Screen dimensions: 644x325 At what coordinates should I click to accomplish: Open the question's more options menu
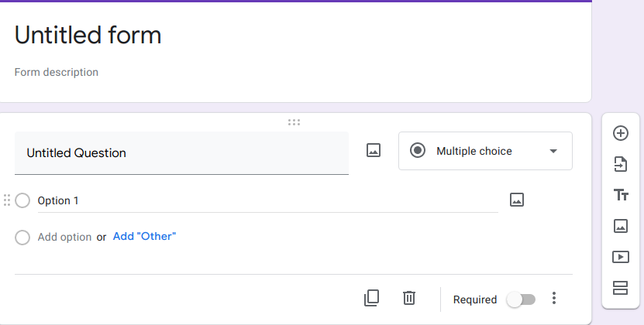click(x=553, y=299)
